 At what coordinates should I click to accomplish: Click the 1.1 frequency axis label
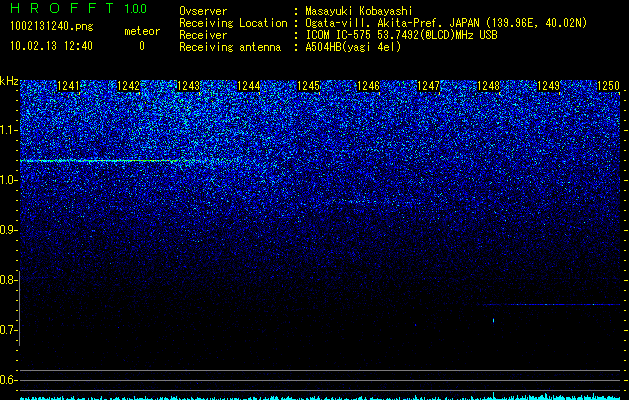pos(8,130)
